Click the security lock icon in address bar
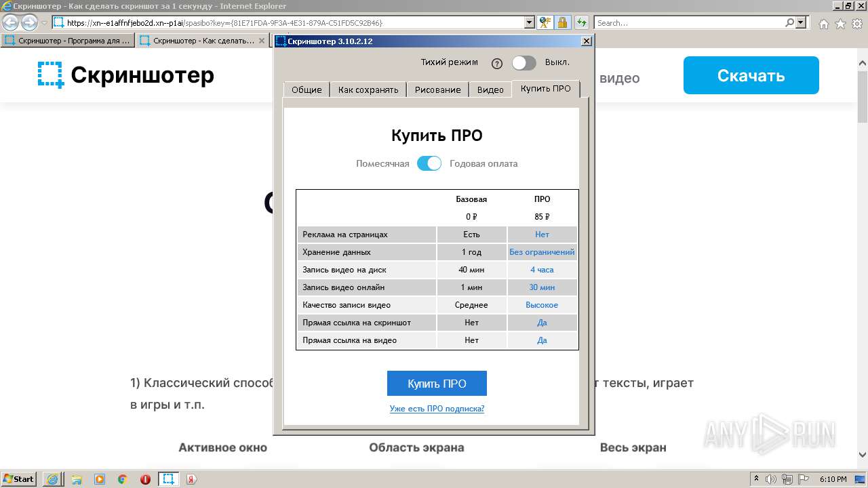This screenshot has width=868, height=488. coord(562,22)
